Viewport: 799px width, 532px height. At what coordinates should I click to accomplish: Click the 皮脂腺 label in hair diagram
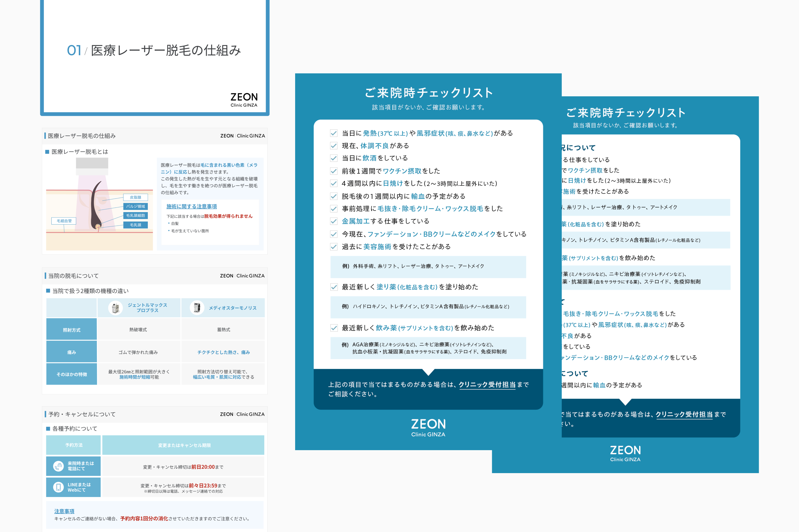[135, 197]
